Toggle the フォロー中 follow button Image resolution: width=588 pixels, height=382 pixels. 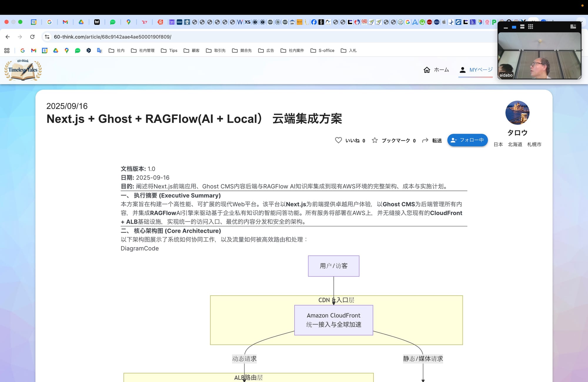467,140
